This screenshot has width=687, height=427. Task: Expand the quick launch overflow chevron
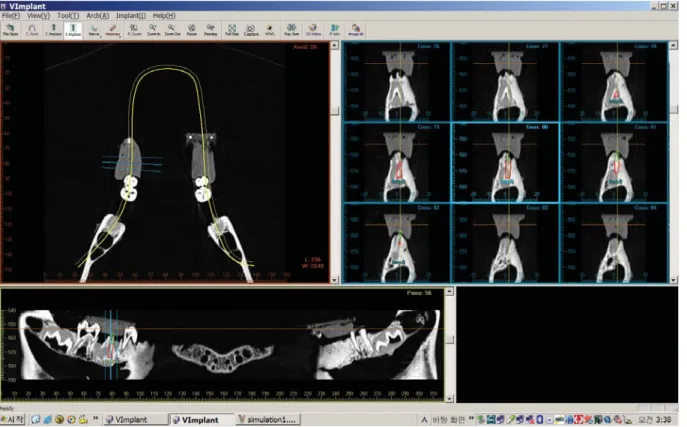[x=96, y=419]
